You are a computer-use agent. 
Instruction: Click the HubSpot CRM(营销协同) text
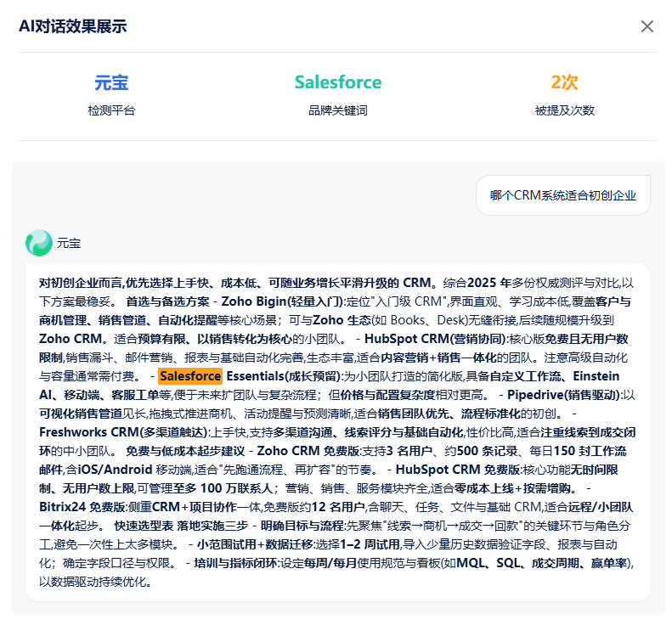point(435,339)
